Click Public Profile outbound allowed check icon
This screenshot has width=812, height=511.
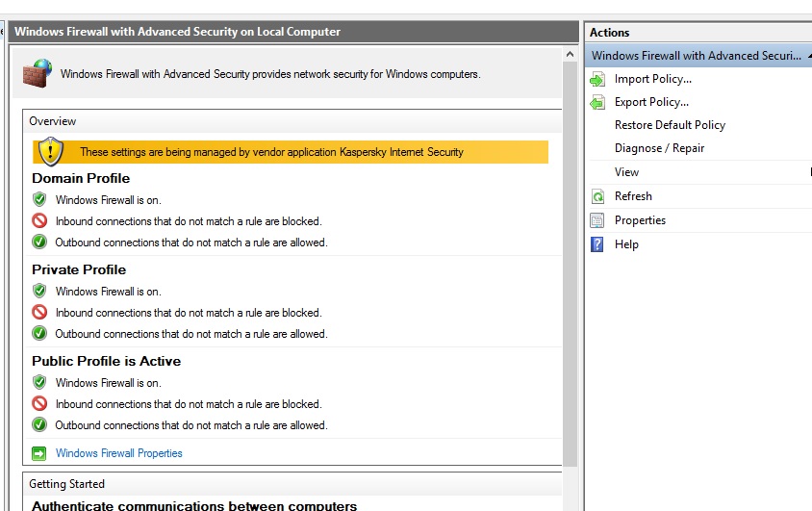point(39,424)
